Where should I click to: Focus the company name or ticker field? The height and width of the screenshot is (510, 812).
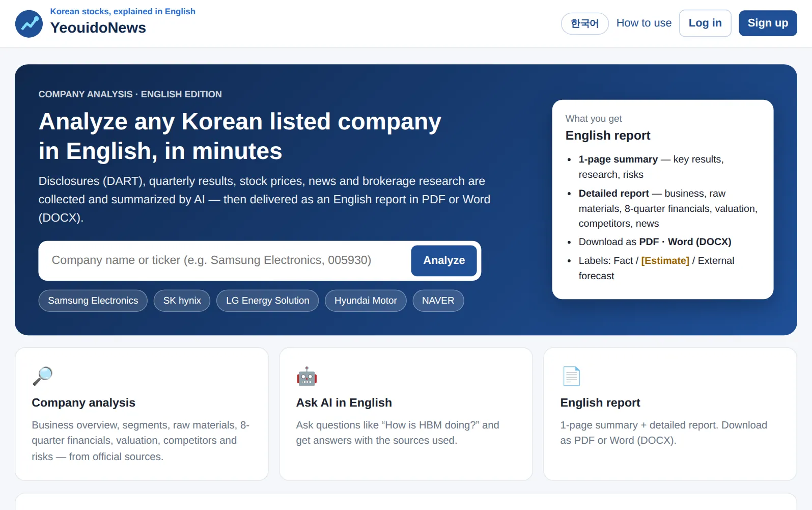225,260
